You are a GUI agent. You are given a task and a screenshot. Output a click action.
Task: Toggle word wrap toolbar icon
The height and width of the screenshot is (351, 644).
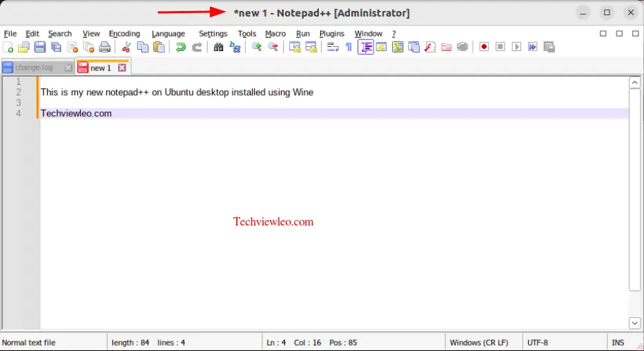pos(333,47)
